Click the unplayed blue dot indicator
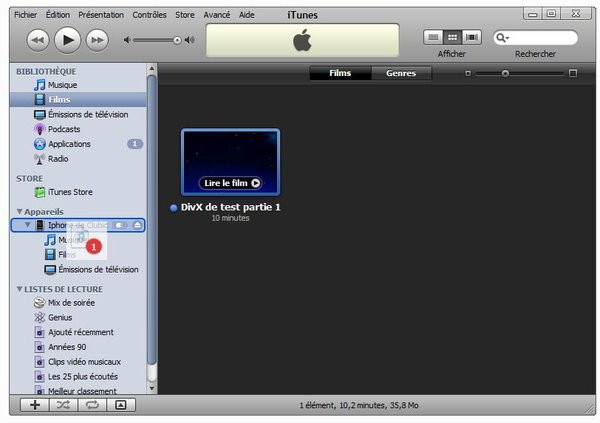Viewport: 600px width, 423px height. (x=173, y=208)
